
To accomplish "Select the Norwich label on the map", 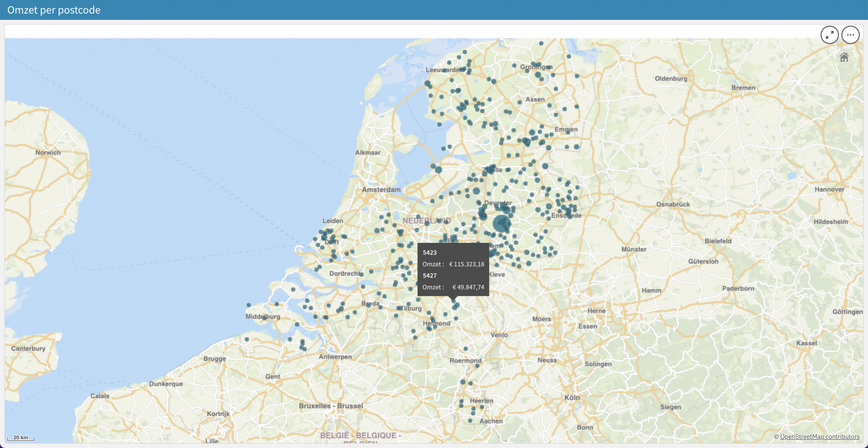I will click(x=48, y=153).
